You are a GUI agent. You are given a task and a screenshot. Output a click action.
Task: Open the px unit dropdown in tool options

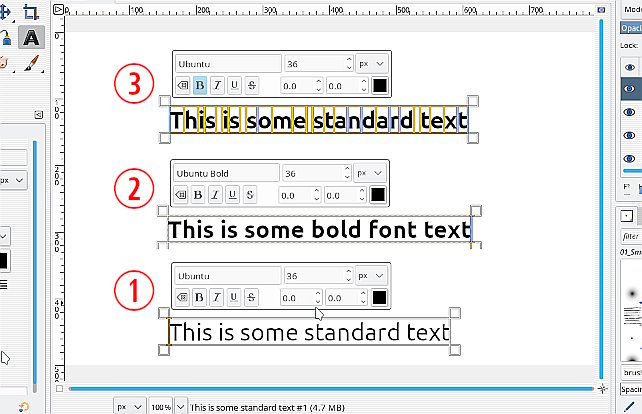13,180
